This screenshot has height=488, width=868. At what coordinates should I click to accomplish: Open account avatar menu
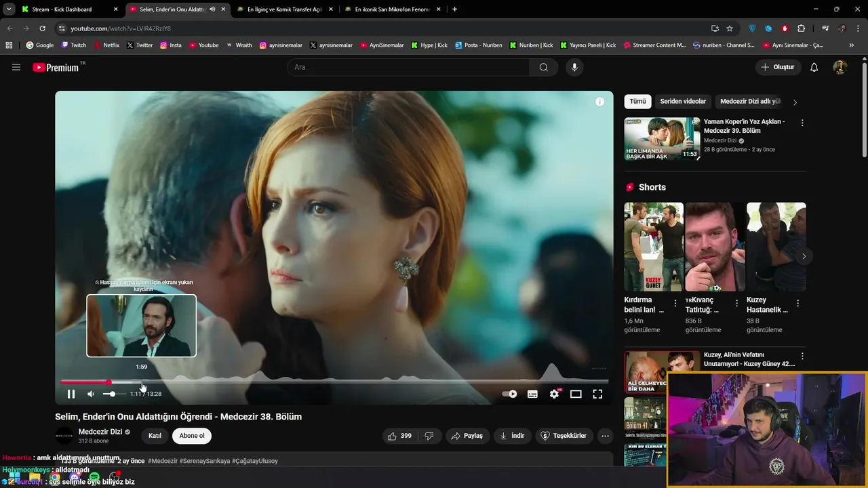840,67
